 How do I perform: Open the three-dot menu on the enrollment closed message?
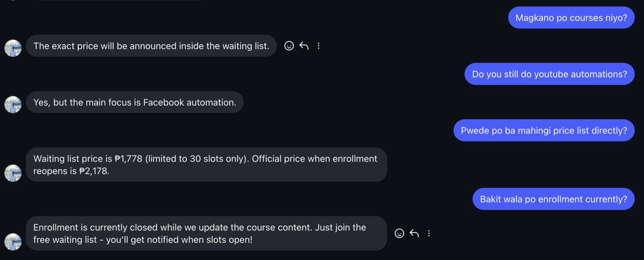click(429, 233)
